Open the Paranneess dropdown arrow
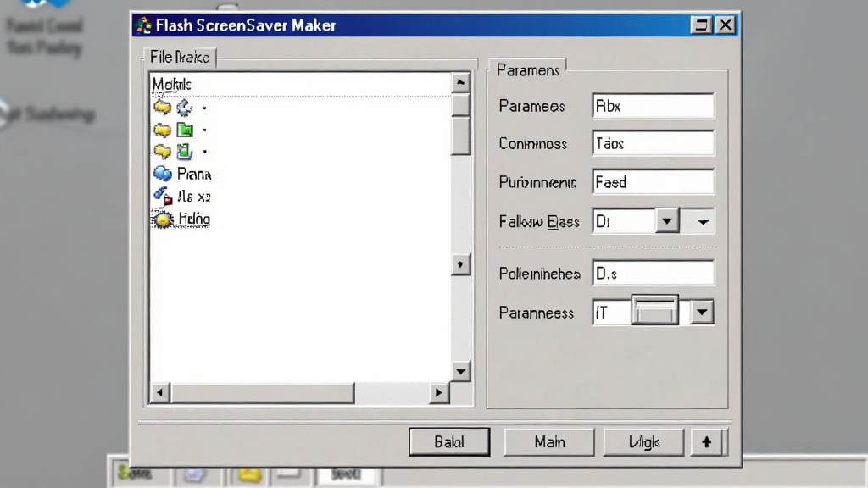 [702, 313]
